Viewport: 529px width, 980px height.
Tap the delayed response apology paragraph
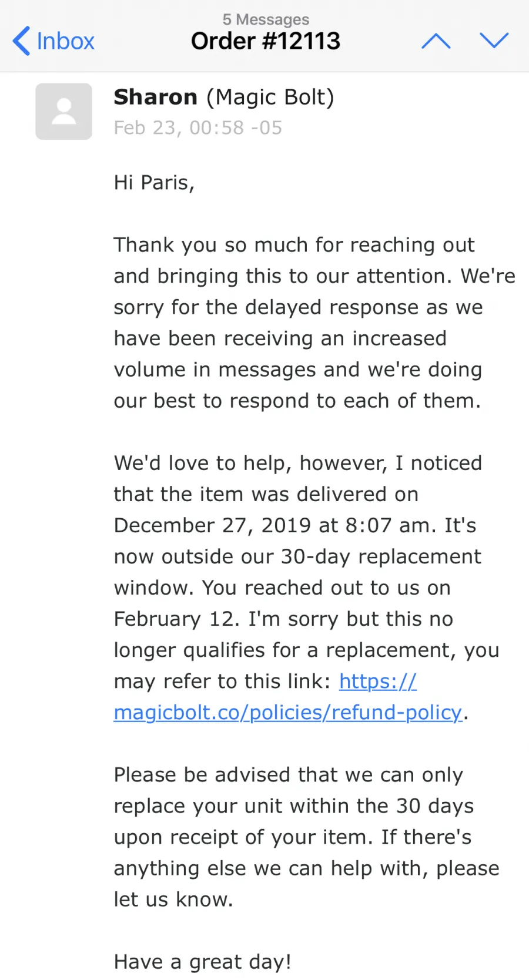point(314,323)
